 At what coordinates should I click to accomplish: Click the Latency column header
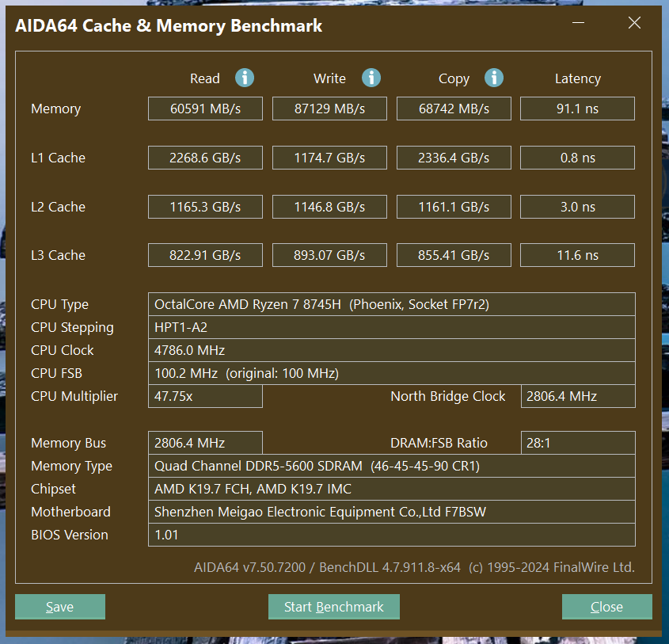click(578, 79)
